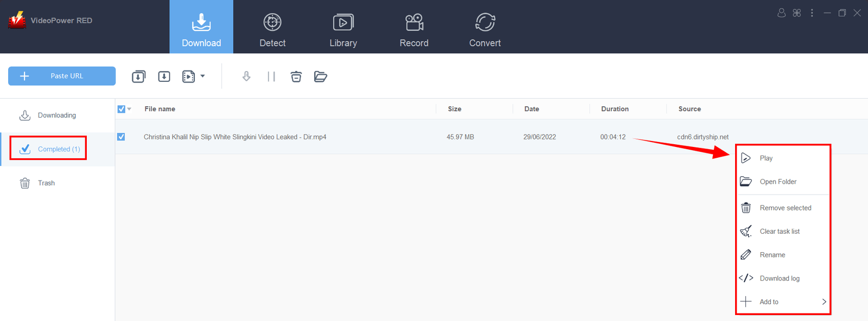Choose Open Folder in context menu
This screenshot has width=868, height=321.
[x=783, y=182]
